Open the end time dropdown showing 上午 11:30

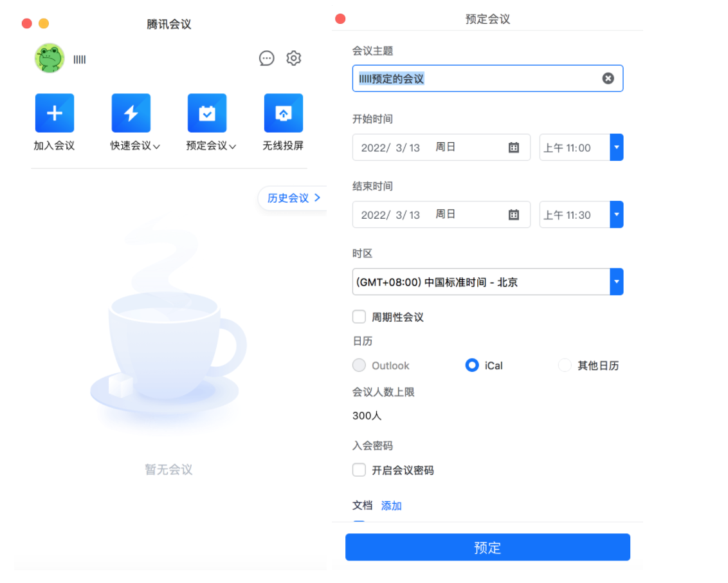tap(616, 214)
